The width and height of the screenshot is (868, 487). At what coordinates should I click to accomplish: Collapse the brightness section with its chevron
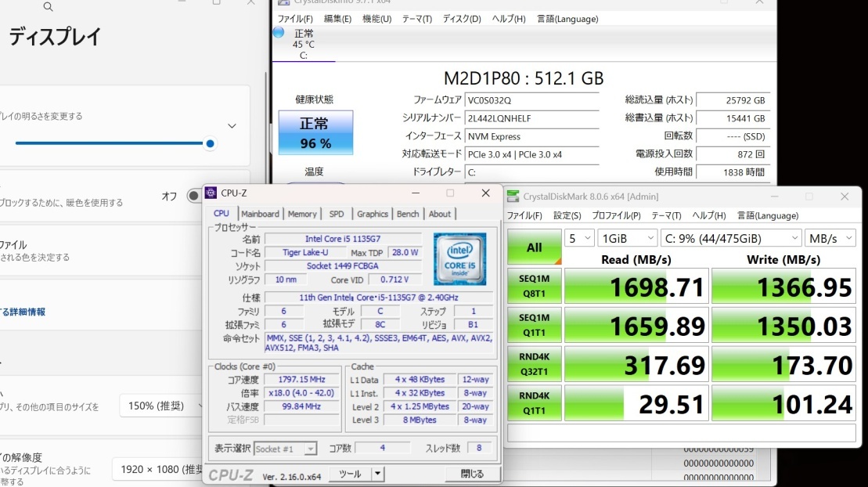tap(231, 125)
